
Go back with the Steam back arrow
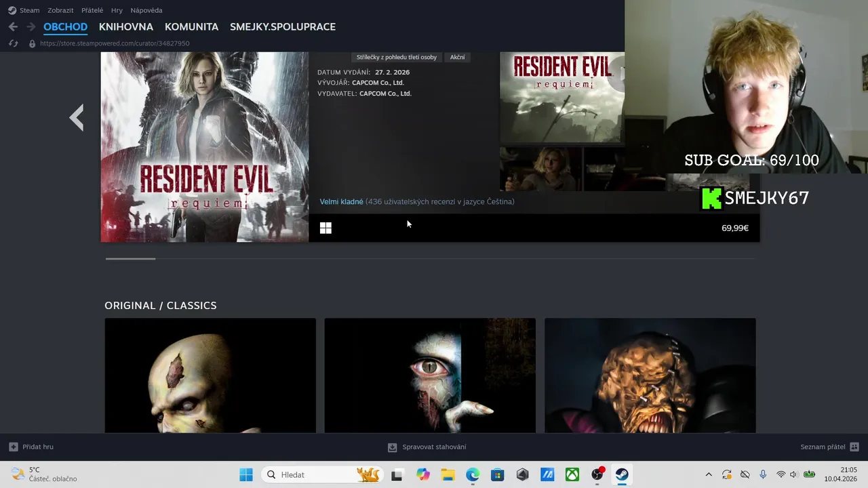tap(13, 26)
